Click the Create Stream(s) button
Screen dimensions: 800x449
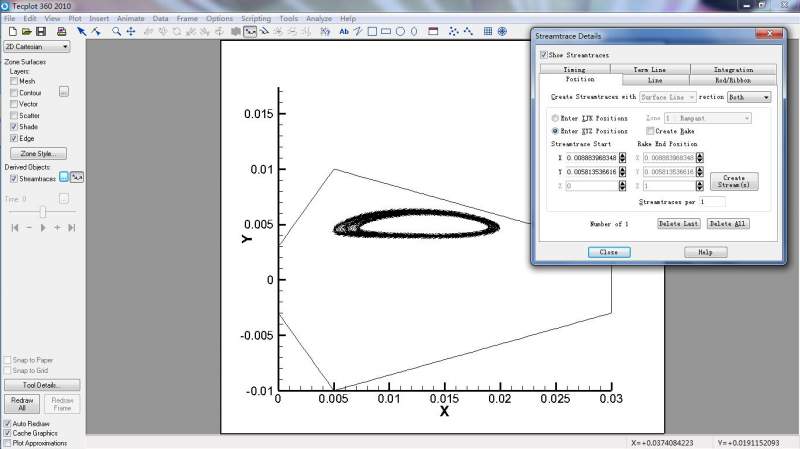coord(734,181)
